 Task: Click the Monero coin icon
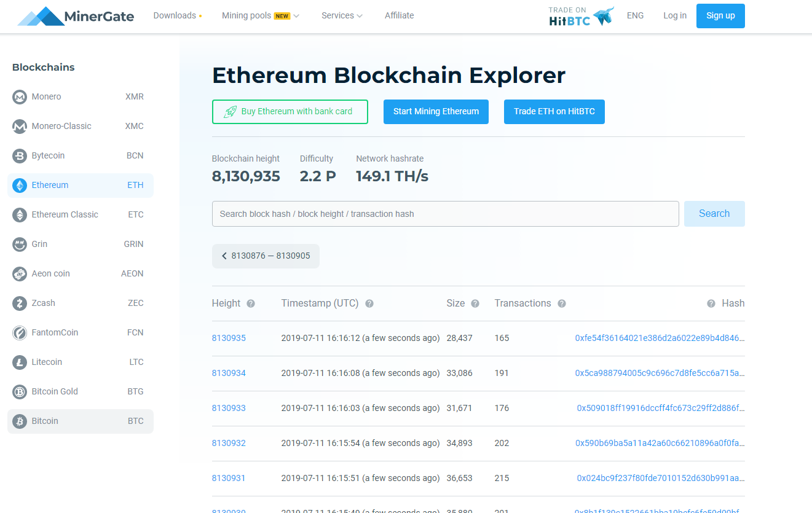[x=20, y=97]
